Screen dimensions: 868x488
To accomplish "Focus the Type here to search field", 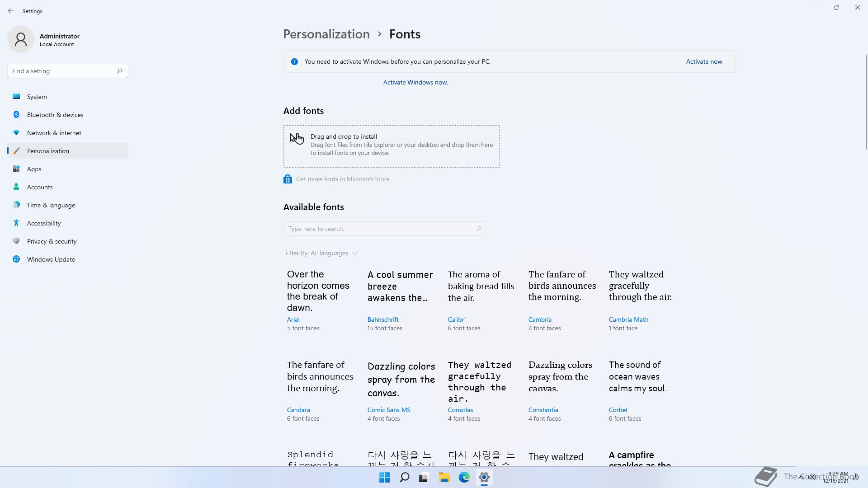I will (x=380, y=229).
